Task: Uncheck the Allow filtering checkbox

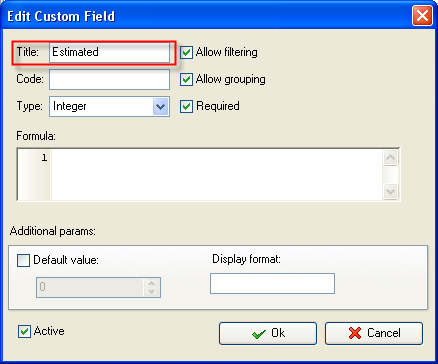Action: [186, 53]
